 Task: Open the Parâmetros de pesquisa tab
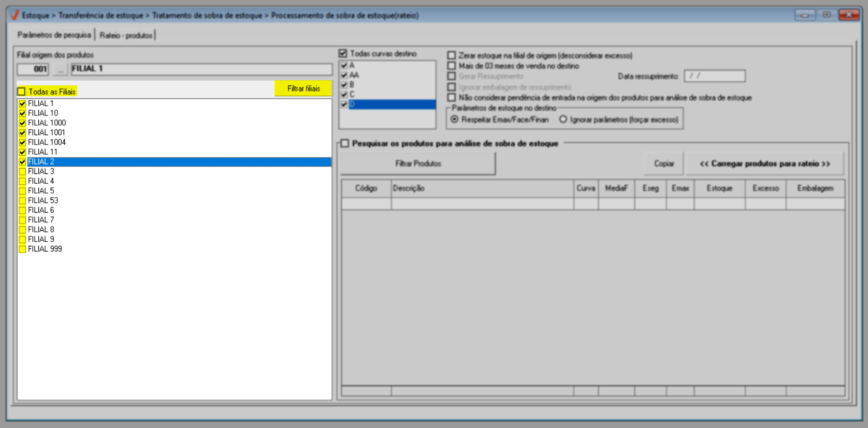coord(54,35)
